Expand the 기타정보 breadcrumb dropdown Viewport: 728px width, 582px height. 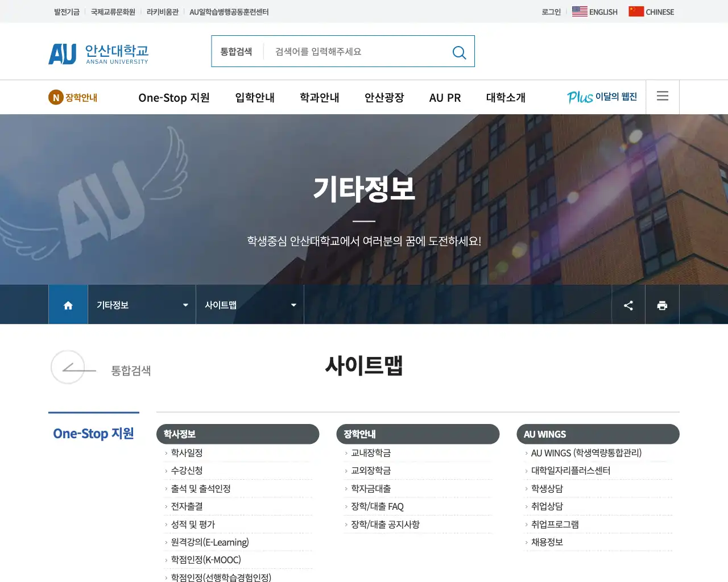click(185, 305)
